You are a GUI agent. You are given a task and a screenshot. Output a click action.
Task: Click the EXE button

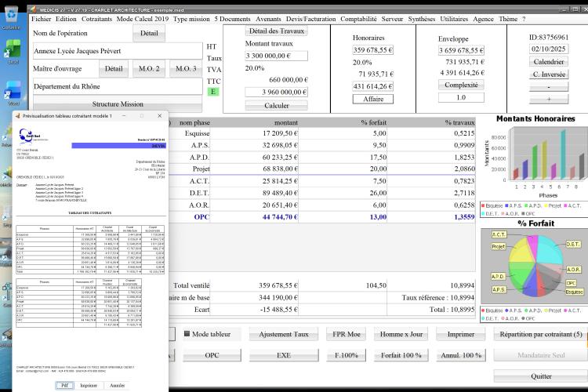[x=284, y=355]
